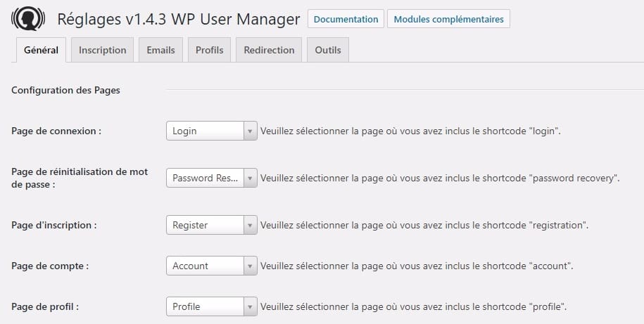The height and width of the screenshot is (324, 644).
Task: Open the Emails tab
Action: (160, 50)
